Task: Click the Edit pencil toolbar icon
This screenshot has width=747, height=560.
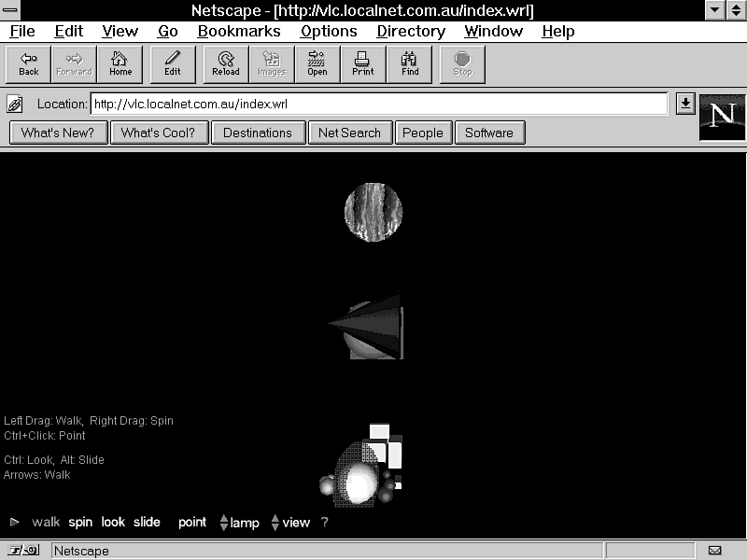Action: click(x=173, y=63)
